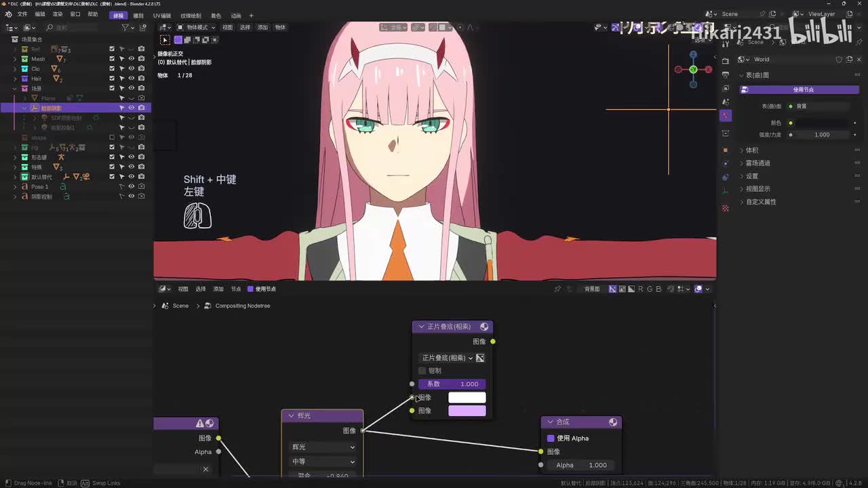The image size is (868, 488).
Task: Switch to the 雕刻 (Sculpting) workspace tab
Action: point(138,16)
